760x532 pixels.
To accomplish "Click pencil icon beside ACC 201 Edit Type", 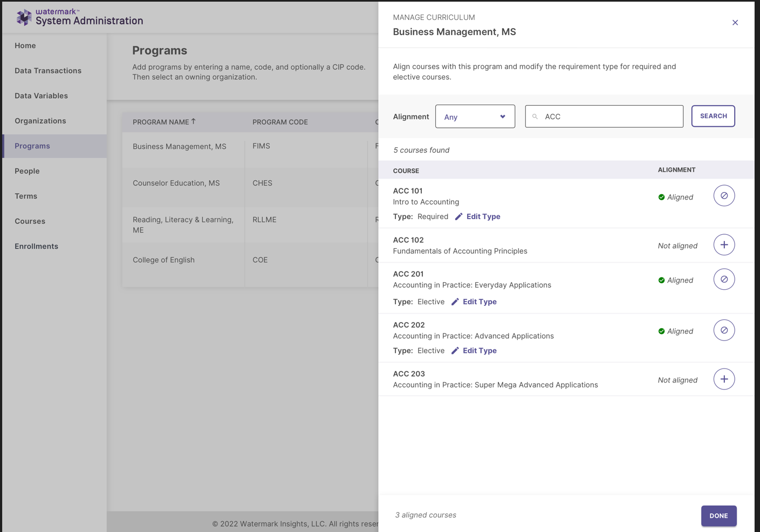I will [x=455, y=302].
